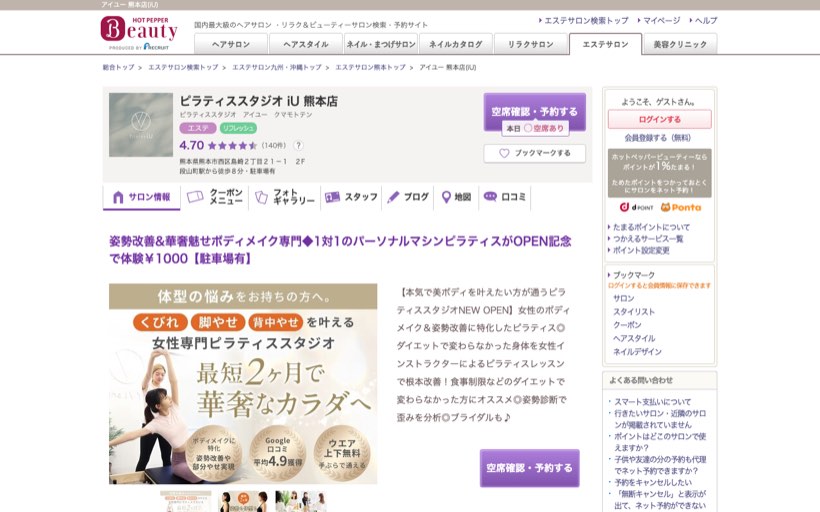Click the third small gallery thumbnail
This screenshot has height=512, width=820.
[x=301, y=501]
